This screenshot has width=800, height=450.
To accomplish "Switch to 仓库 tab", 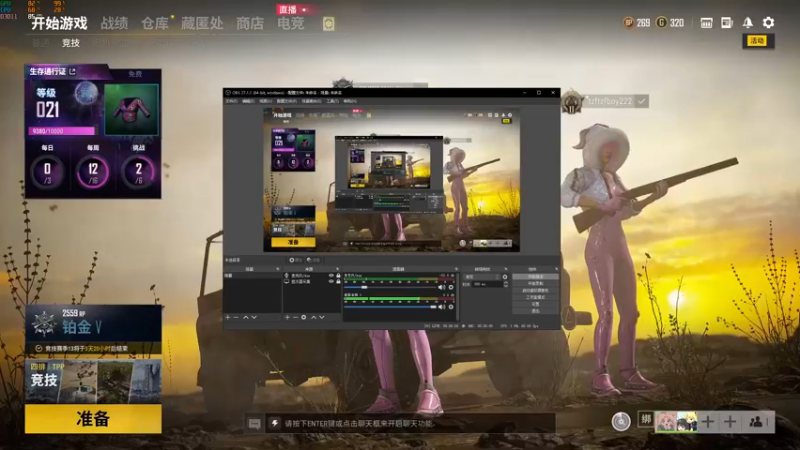I will pyautogui.click(x=155, y=23).
